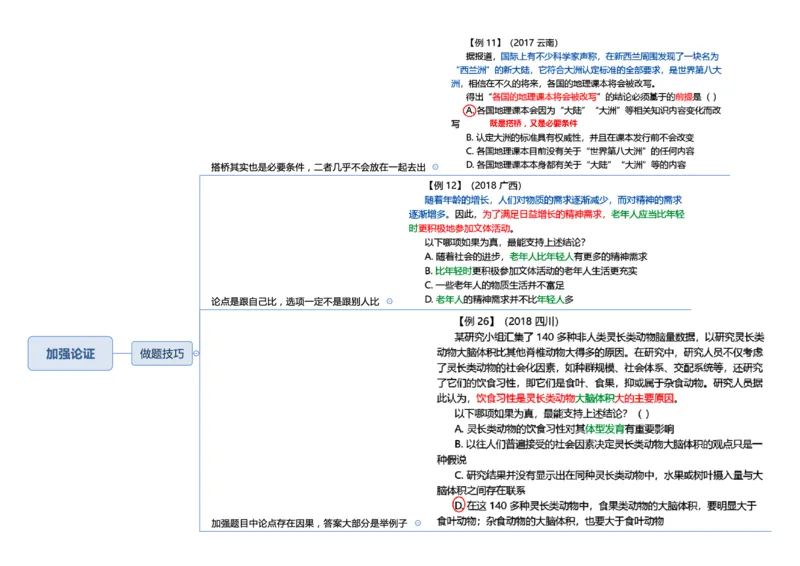Click heading 【例 26】(2018 四川)
Viewport: 800px width, 566px height.
tap(508, 322)
